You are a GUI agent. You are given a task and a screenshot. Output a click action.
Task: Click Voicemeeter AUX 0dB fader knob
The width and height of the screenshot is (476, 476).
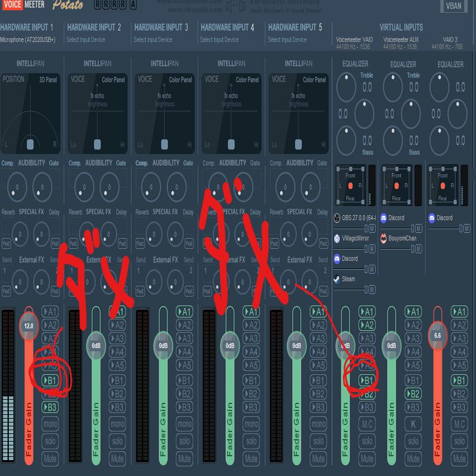pyautogui.click(x=391, y=346)
